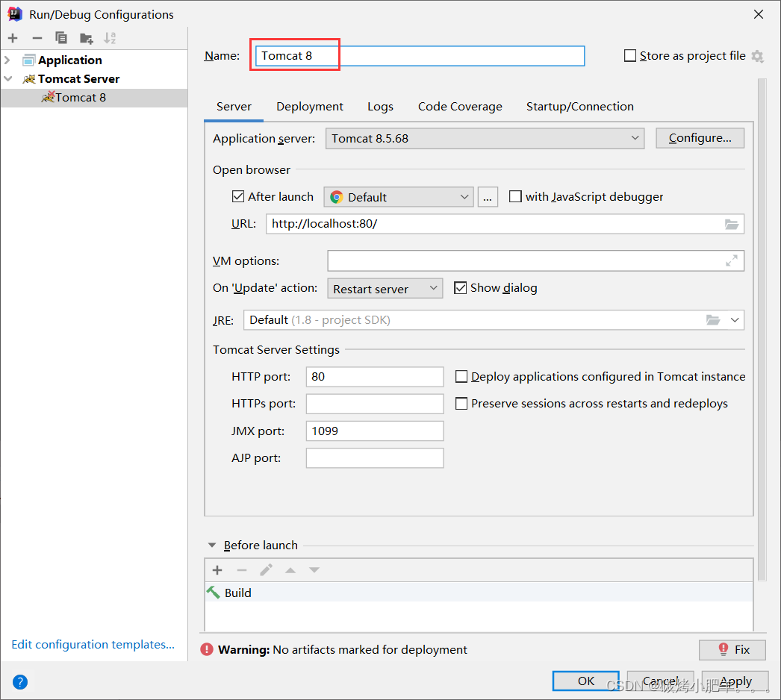Click the HTTPs port field
The image size is (781, 700).
click(x=375, y=404)
